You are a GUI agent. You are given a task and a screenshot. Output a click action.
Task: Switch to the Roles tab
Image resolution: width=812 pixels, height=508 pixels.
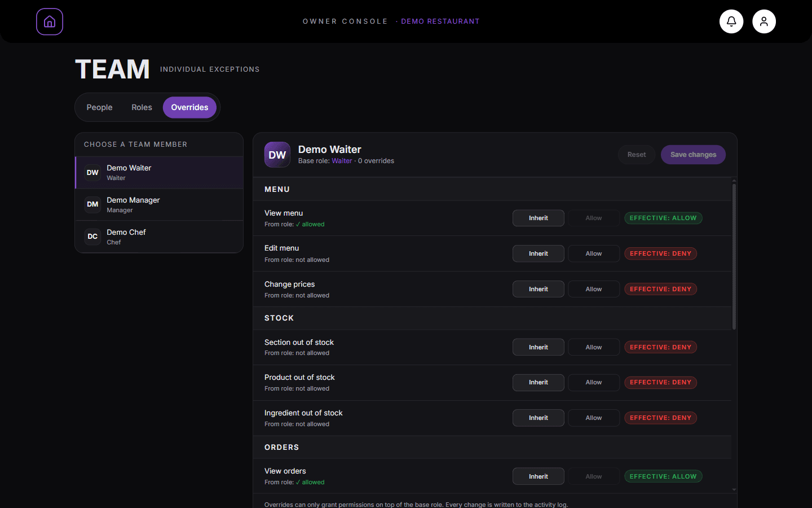pos(142,107)
